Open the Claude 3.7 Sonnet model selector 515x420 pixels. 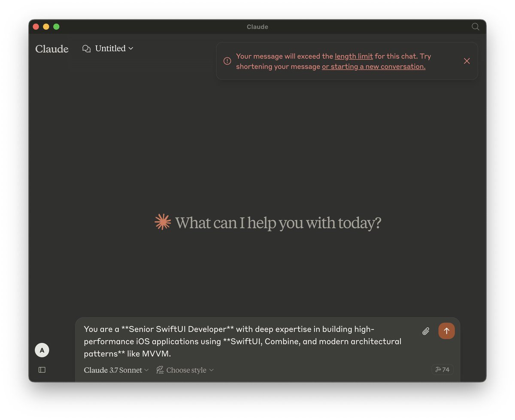click(x=116, y=370)
